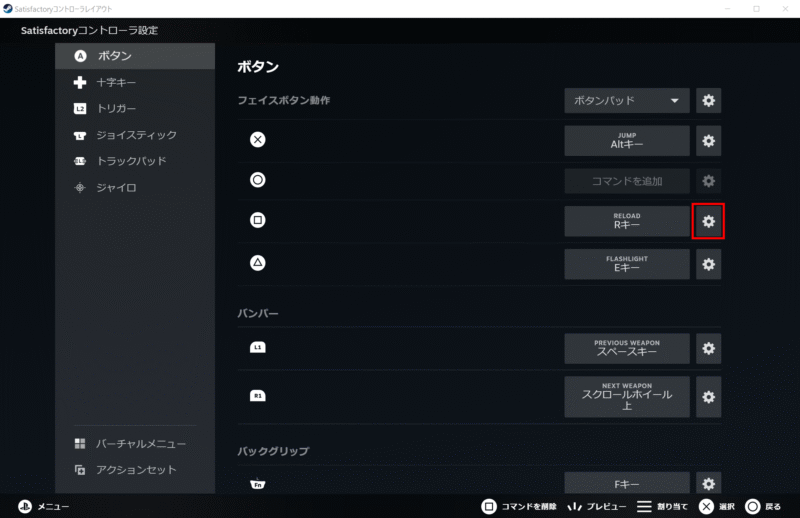Open gear settings beside ボタンパッド dropdown
The height and width of the screenshot is (518, 800).
(x=708, y=100)
